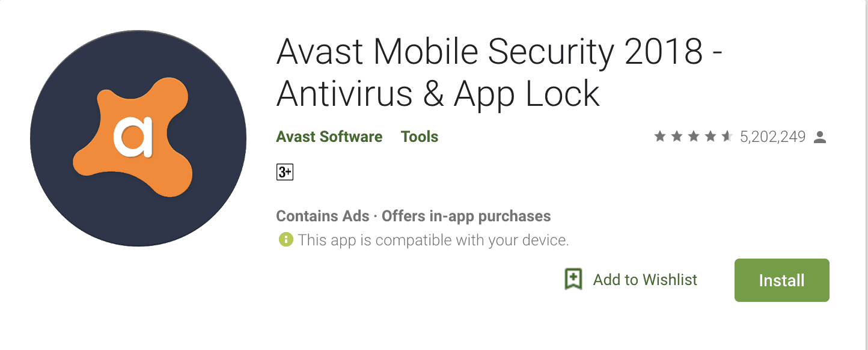This screenshot has width=868, height=350.
Task: Click the Contains Ads label
Action: pyautogui.click(x=322, y=216)
